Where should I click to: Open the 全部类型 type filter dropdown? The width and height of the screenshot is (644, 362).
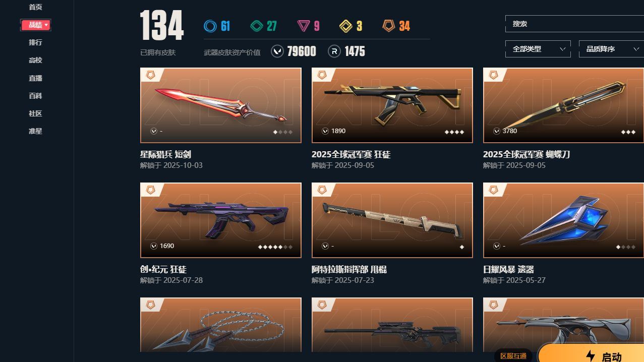point(538,49)
